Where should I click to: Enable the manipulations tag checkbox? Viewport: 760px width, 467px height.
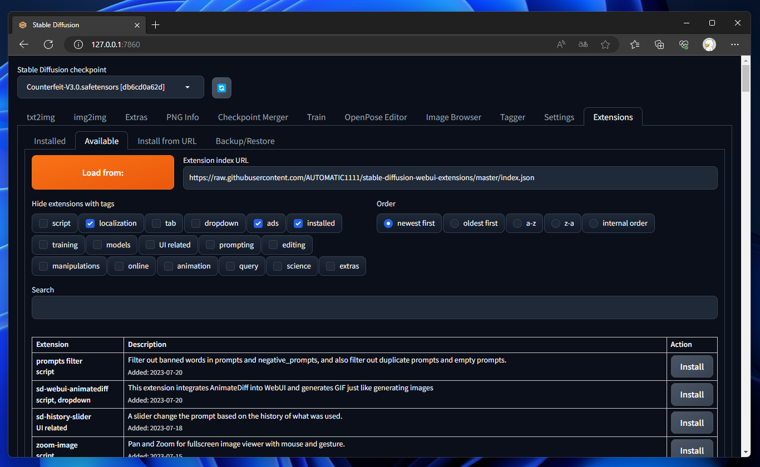point(43,266)
